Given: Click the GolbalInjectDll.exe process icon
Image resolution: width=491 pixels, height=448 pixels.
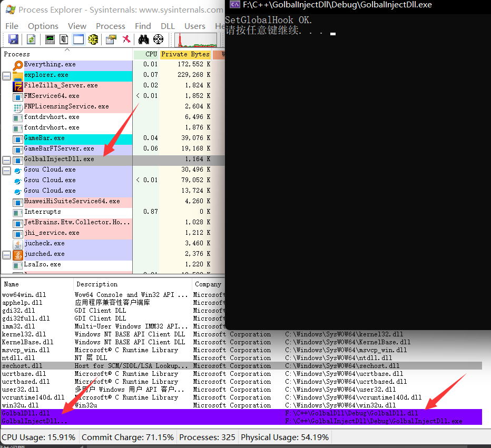Looking at the screenshot, I should 18,160.
